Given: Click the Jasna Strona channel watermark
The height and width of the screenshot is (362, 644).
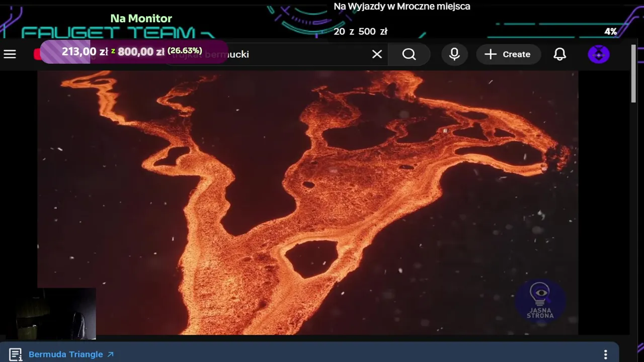Looking at the screenshot, I should [540, 300].
